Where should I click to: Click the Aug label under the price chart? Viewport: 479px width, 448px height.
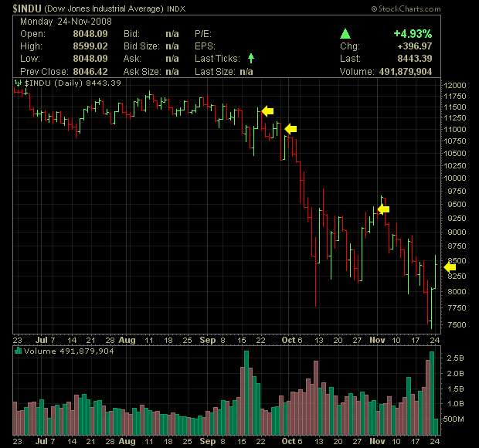coord(127,340)
